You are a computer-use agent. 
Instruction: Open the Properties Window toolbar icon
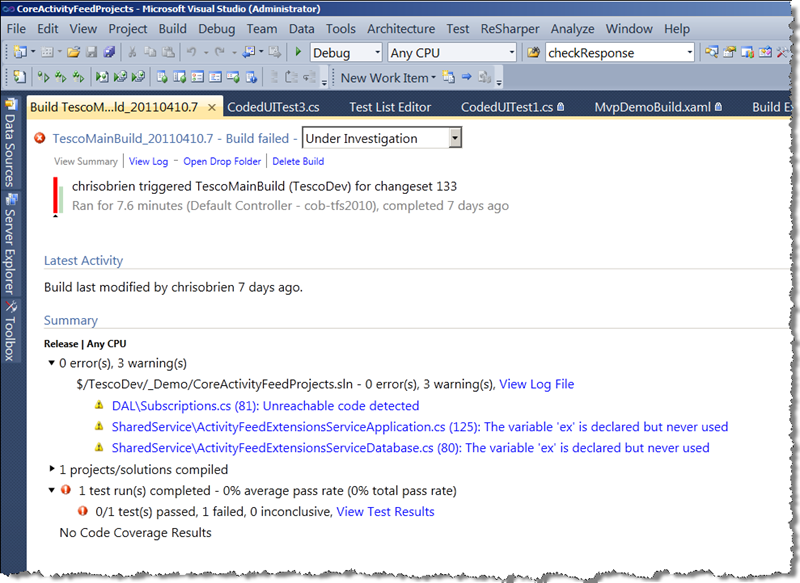730,52
